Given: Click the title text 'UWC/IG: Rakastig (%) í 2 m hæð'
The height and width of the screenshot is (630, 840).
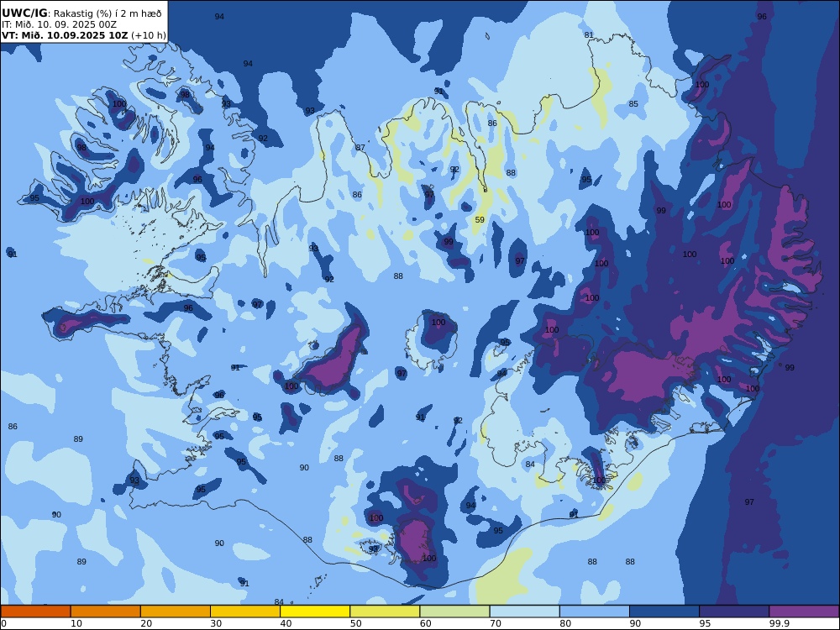Looking at the screenshot, I should pos(81,13).
